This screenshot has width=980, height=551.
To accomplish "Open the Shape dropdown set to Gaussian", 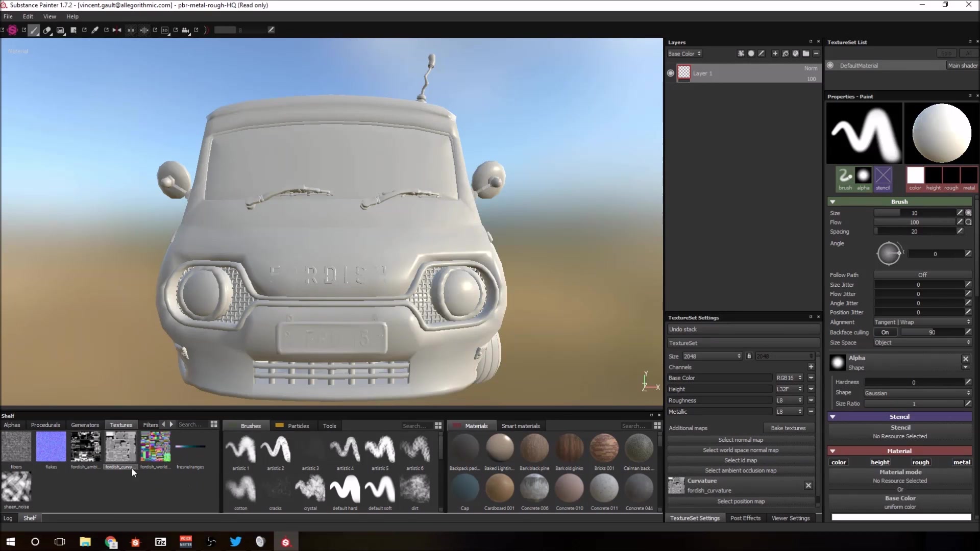I will 916,393.
